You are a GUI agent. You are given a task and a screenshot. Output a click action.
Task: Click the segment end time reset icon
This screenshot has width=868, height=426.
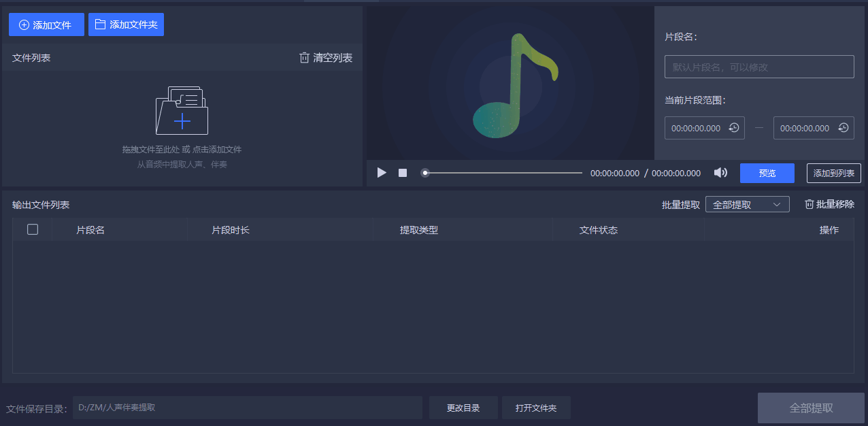point(843,128)
